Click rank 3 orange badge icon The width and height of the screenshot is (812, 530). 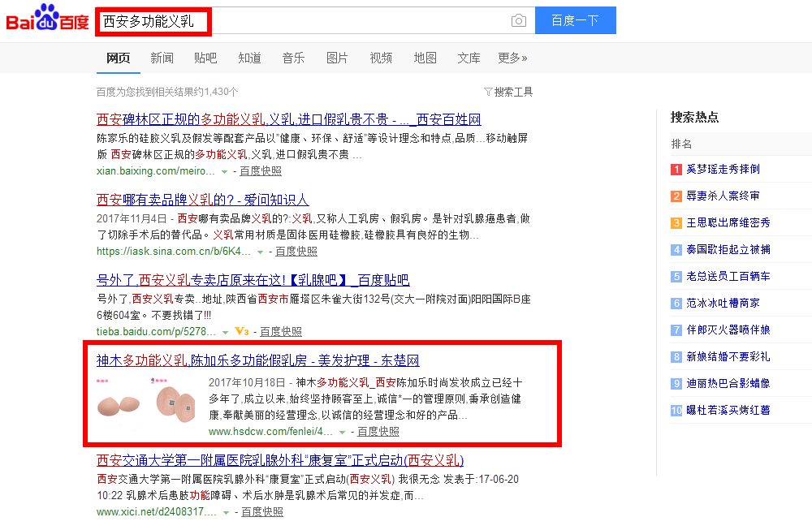(x=676, y=223)
